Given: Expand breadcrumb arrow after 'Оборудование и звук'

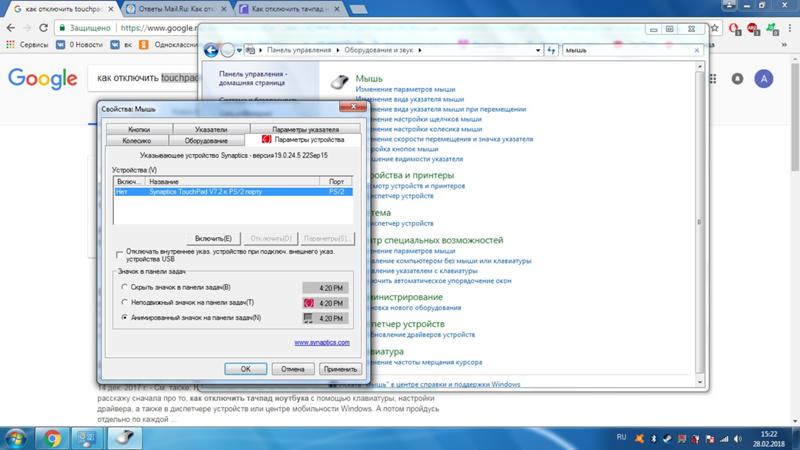Looking at the screenshot, I should [x=420, y=50].
